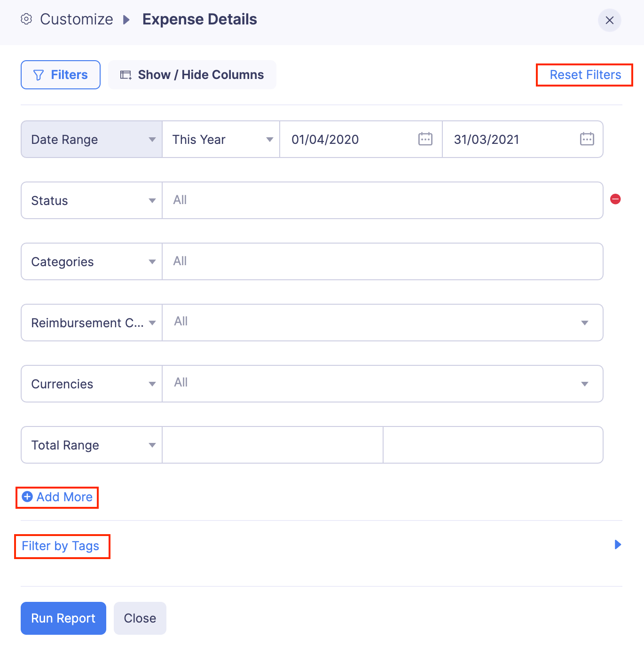Switch to the Show / Hide Columns tab
The height and width of the screenshot is (647, 644).
(192, 75)
